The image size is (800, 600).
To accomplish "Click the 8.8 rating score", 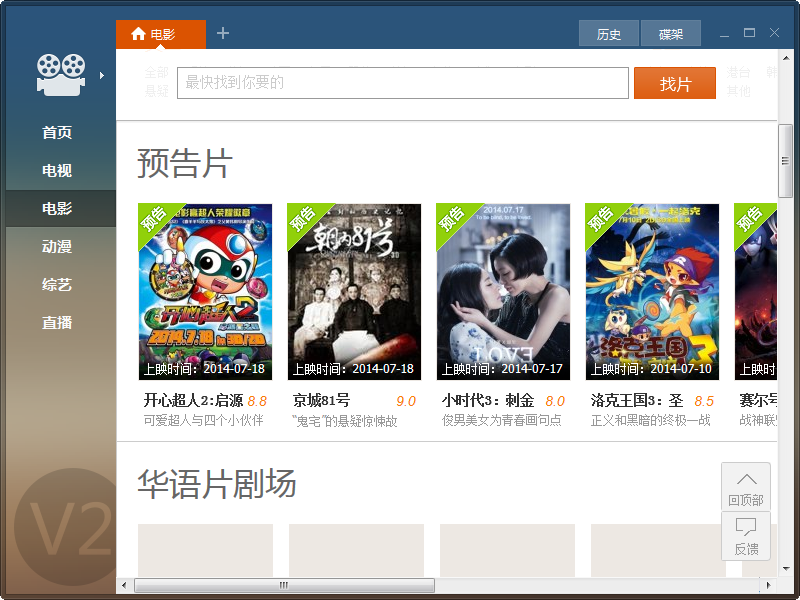I will (x=257, y=402).
